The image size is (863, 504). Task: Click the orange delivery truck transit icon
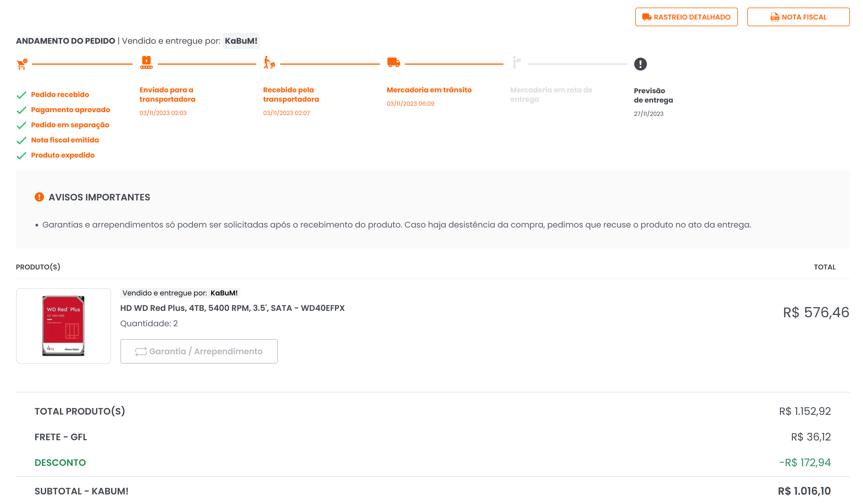tap(394, 63)
